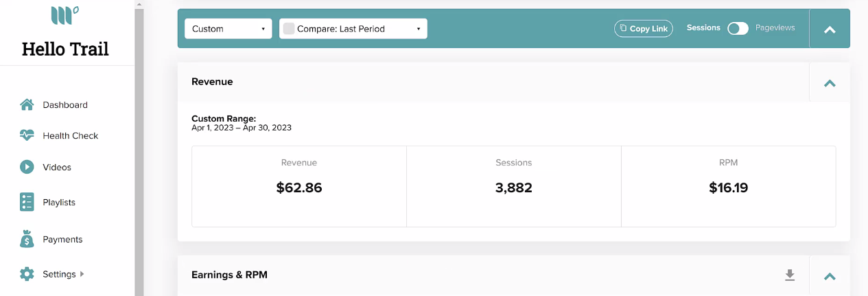Click the compare color swatch box
868x296 pixels.
click(x=289, y=29)
